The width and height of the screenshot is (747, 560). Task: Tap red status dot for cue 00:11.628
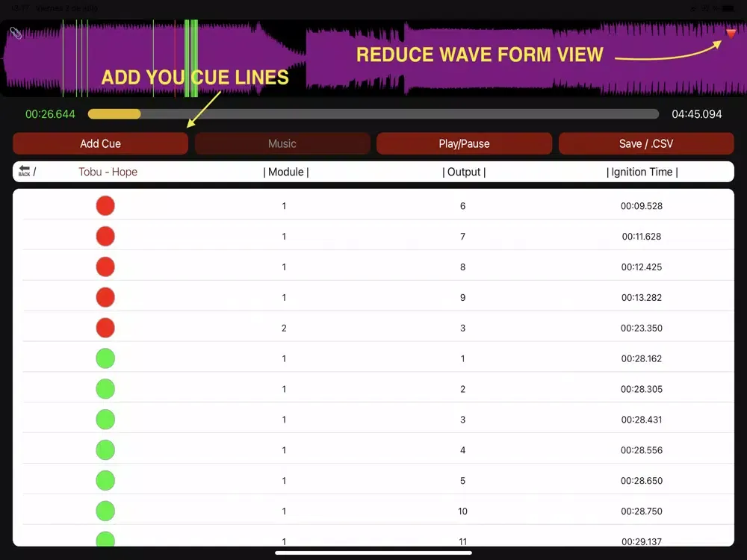105,236
